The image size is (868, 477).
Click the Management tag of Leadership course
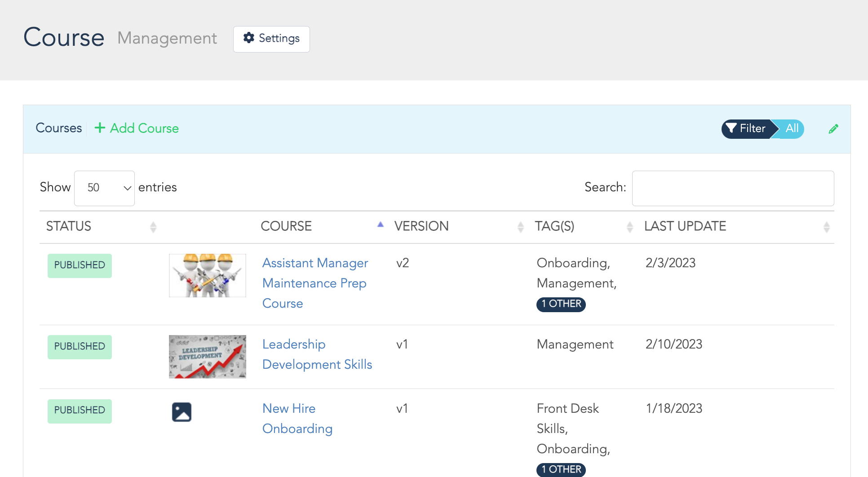pyautogui.click(x=575, y=344)
